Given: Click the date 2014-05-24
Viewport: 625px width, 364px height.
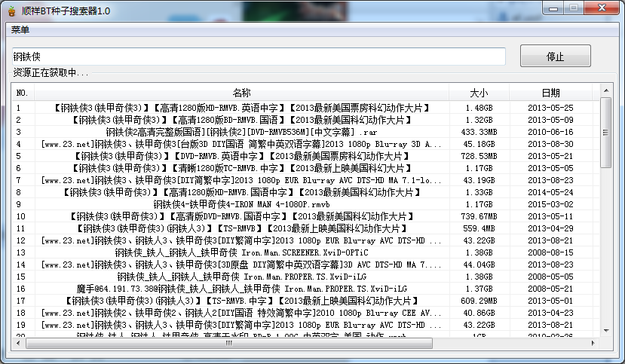Looking at the screenshot, I should click(x=550, y=192).
